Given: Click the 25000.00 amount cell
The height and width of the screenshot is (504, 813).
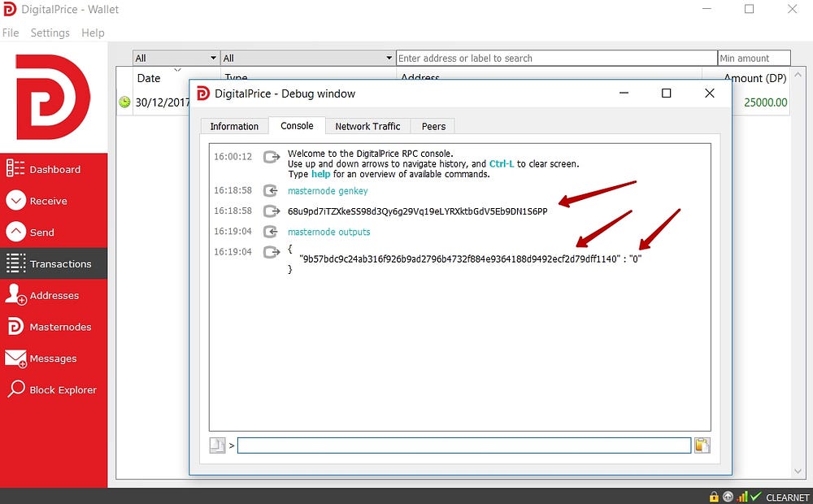Looking at the screenshot, I should pos(765,102).
